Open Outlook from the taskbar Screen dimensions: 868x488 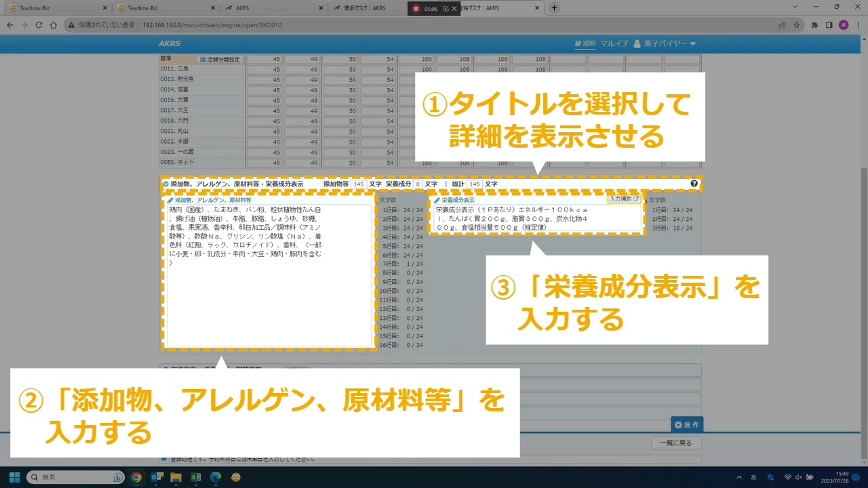[x=156, y=477]
